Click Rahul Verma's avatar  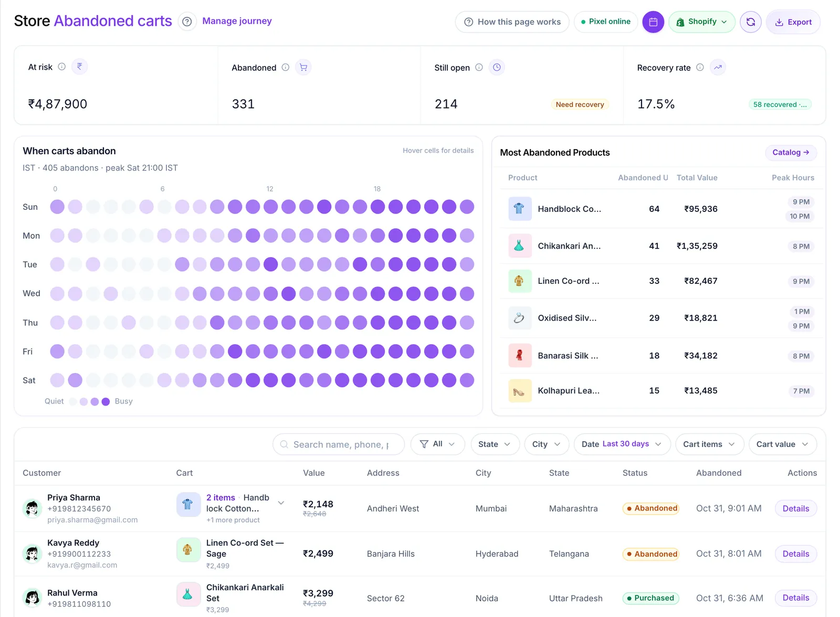pyautogui.click(x=32, y=598)
